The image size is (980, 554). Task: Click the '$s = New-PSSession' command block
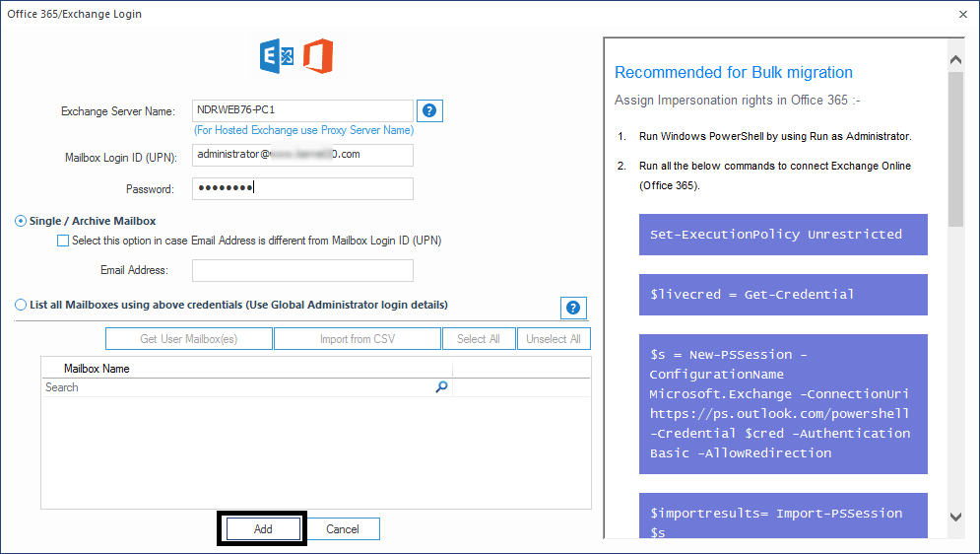point(783,404)
